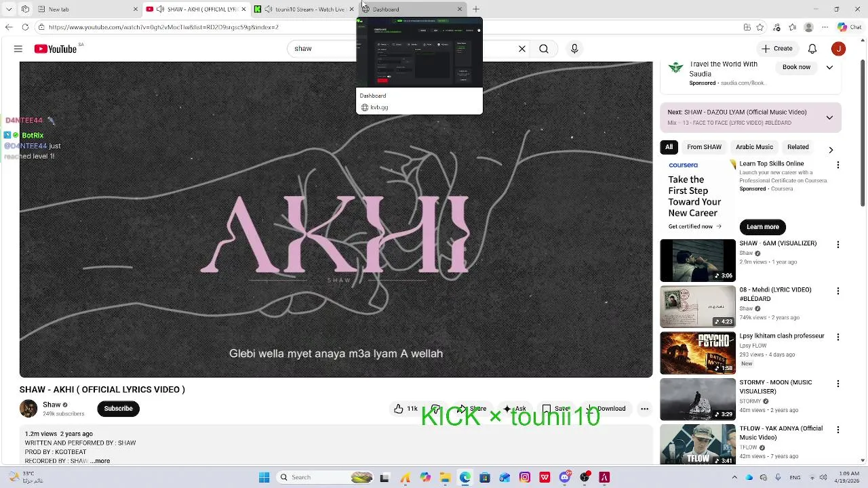Run search with the magnifier button
Image resolution: width=868 pixels, height=488 pixels.
tap(544, 49)
